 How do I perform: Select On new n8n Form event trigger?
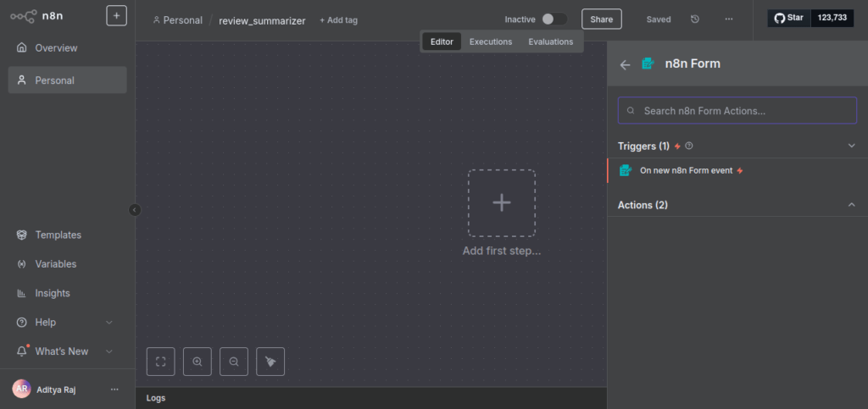pos(686,170)
